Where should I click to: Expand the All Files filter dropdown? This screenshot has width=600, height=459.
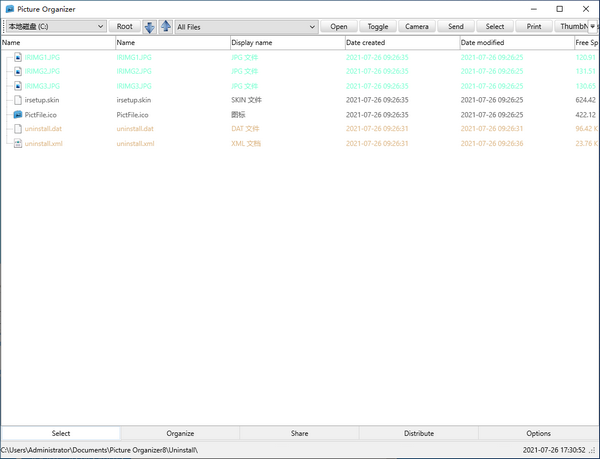point(313,27)
